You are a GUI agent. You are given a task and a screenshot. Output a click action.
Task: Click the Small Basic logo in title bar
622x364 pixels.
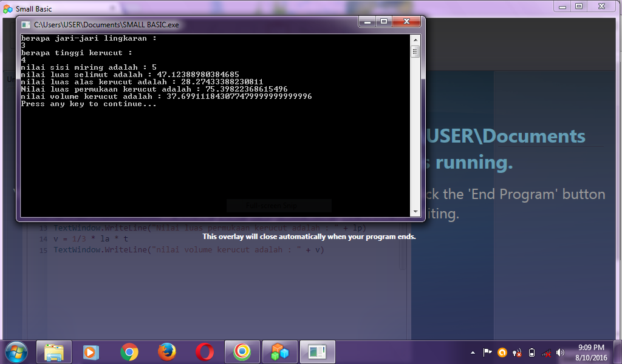click(x=7, y=8)
